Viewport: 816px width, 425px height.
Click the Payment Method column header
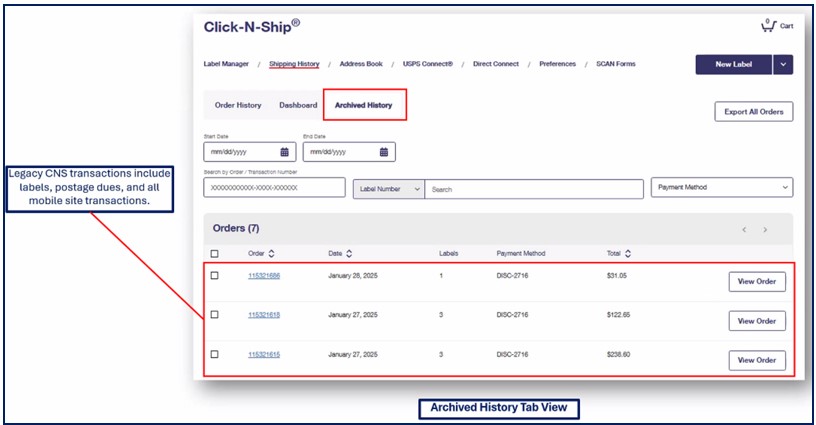coord(521,253)
